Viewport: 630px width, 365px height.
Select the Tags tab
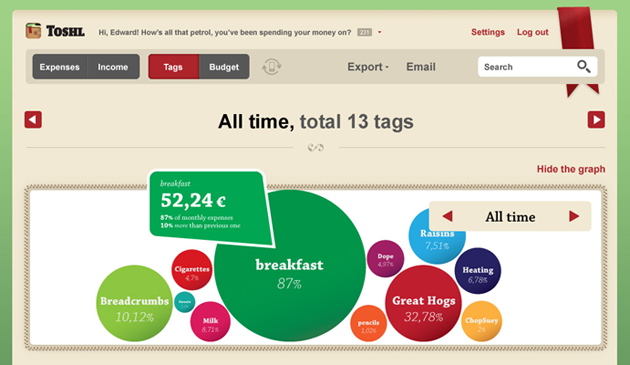(x=173, y=67)
